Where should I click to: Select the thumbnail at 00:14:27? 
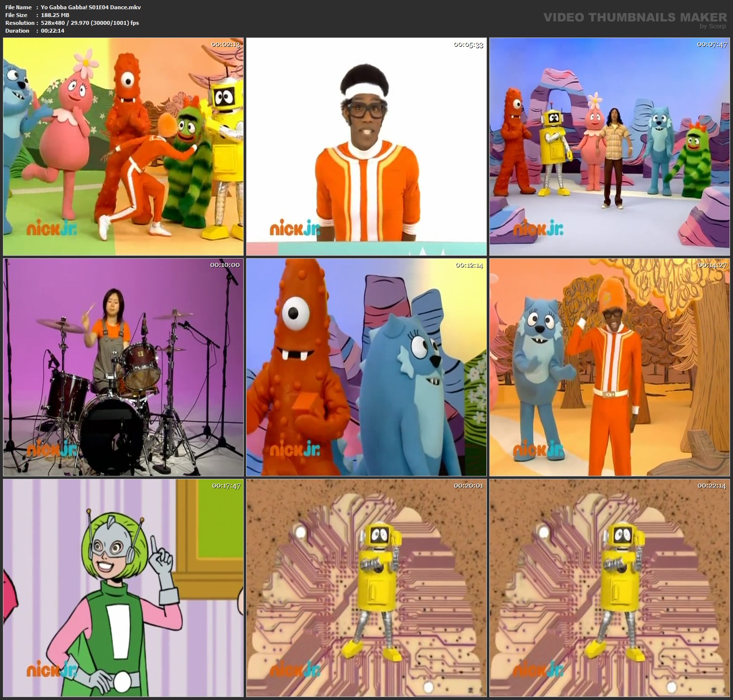point(610,367)
